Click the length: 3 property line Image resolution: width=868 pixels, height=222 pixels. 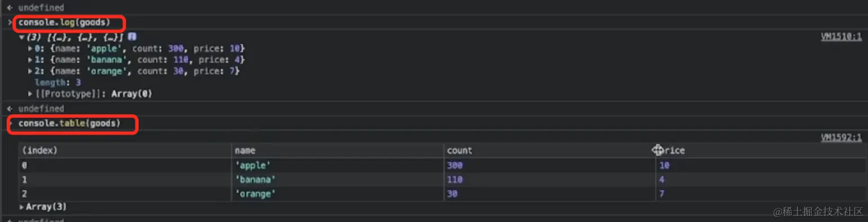coord(58,82)
